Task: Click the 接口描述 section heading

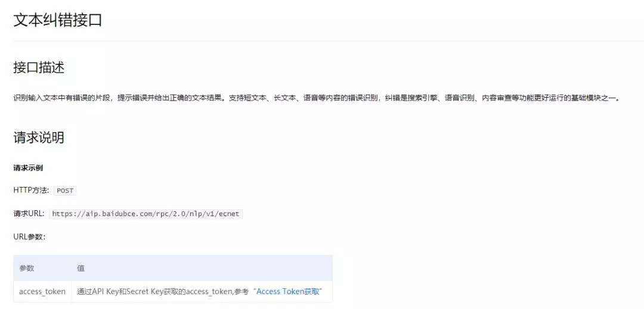Action: 39,68
